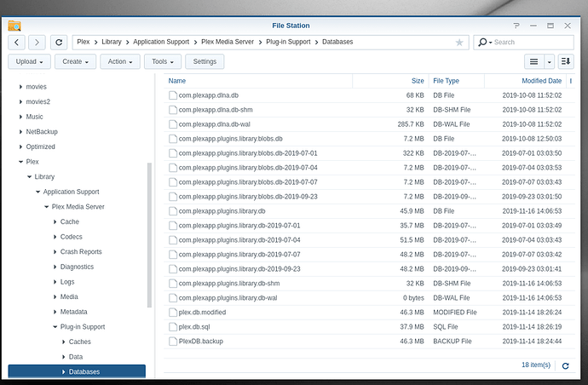Open the Settings button

point(205,61)
